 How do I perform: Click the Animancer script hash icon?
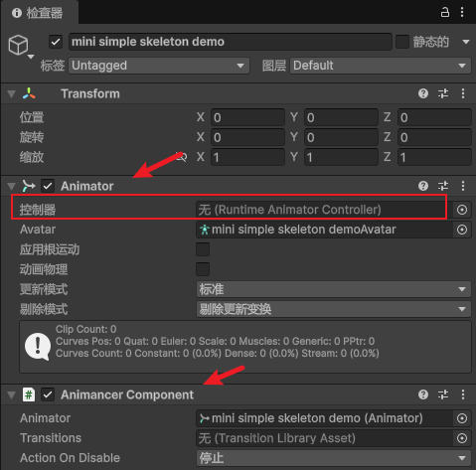coord(29,394)
